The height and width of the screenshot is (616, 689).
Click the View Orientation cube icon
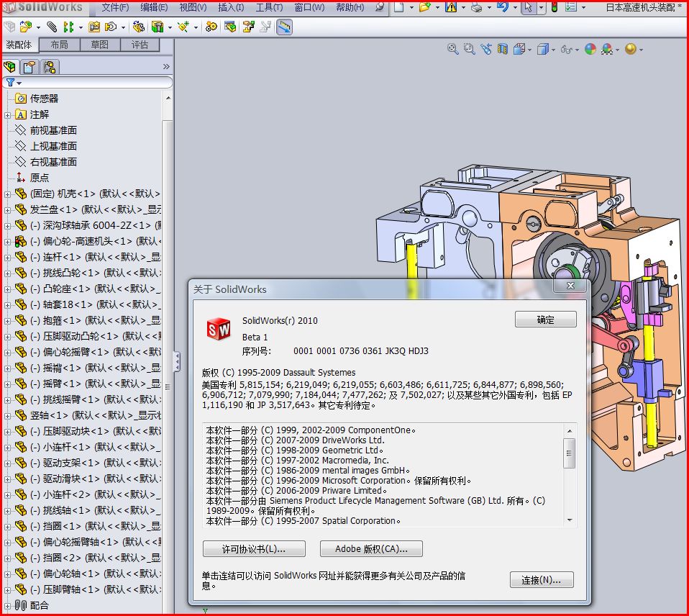[x=519, y=49]
